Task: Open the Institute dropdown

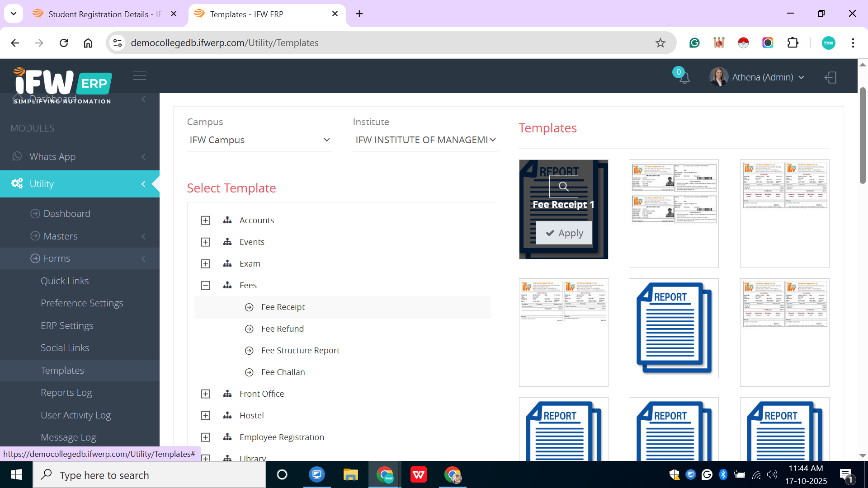Action: point(425,140)
